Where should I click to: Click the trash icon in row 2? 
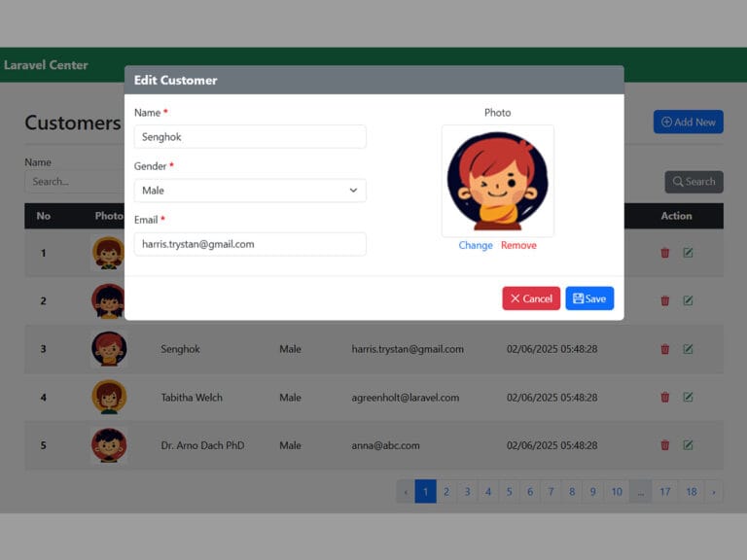tap(665, 300)
